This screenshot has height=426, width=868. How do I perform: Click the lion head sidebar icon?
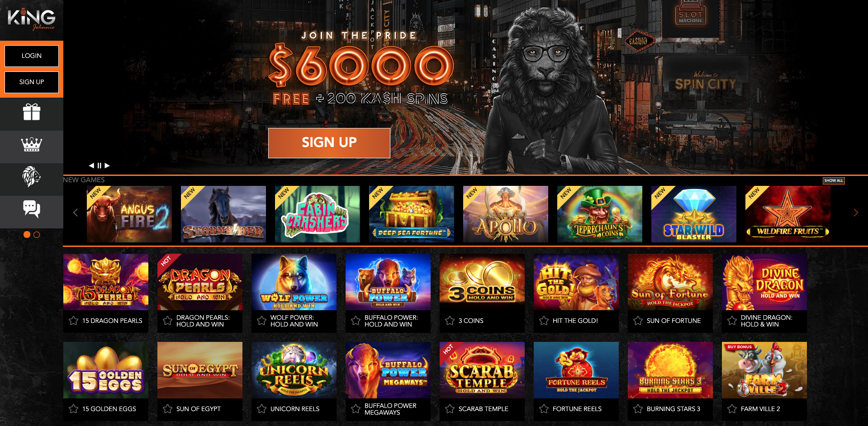32,177
